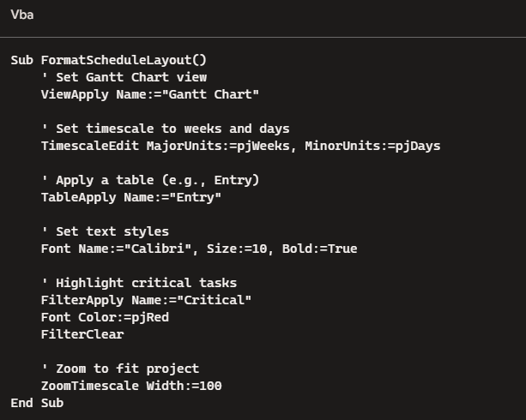The height and width of the screenshot is (420, 526).
Task: Click the MinorUnits:=pjDays argument
Action: [x=372, y=147]
